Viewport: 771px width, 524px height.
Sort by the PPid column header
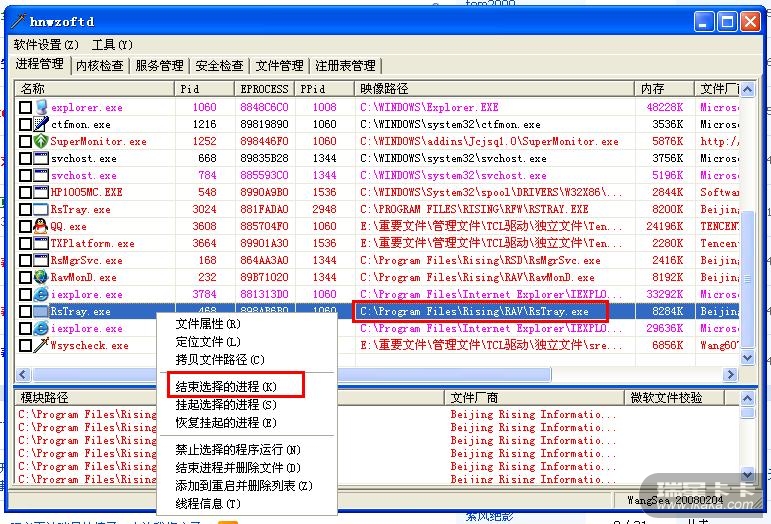click(x=325, y=88)
